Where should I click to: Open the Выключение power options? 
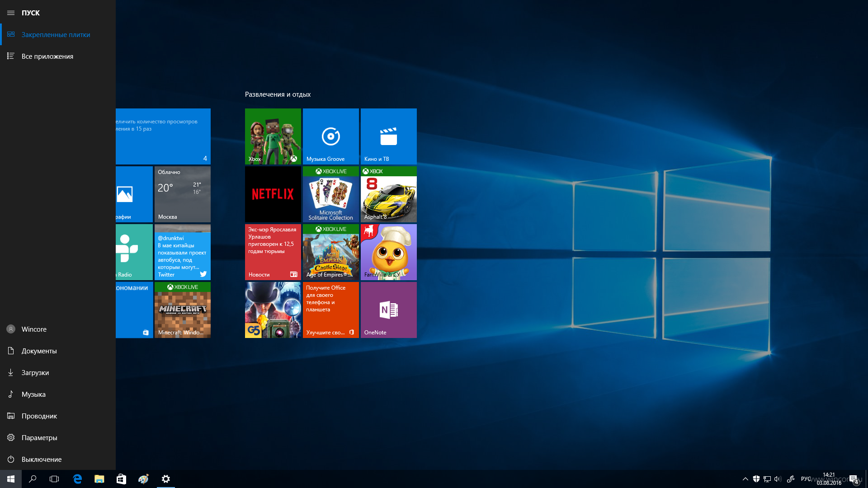(58, 459)
